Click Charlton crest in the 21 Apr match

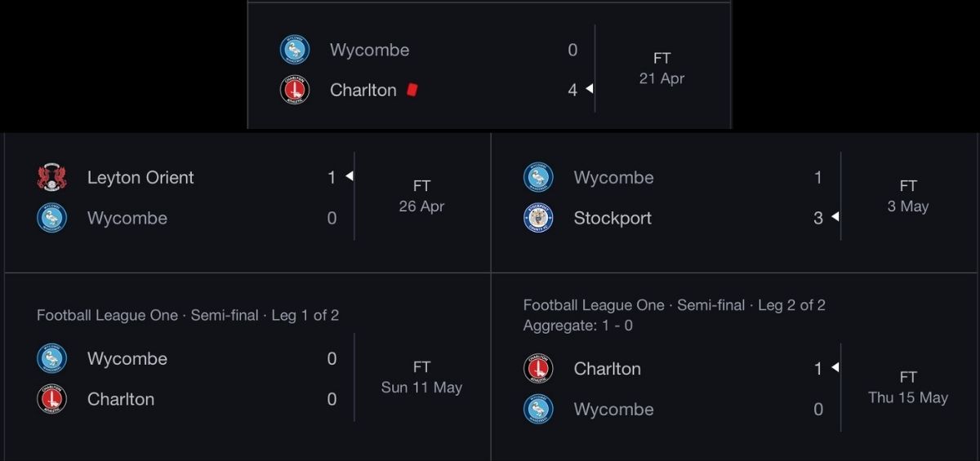click(x=295, y=90)
